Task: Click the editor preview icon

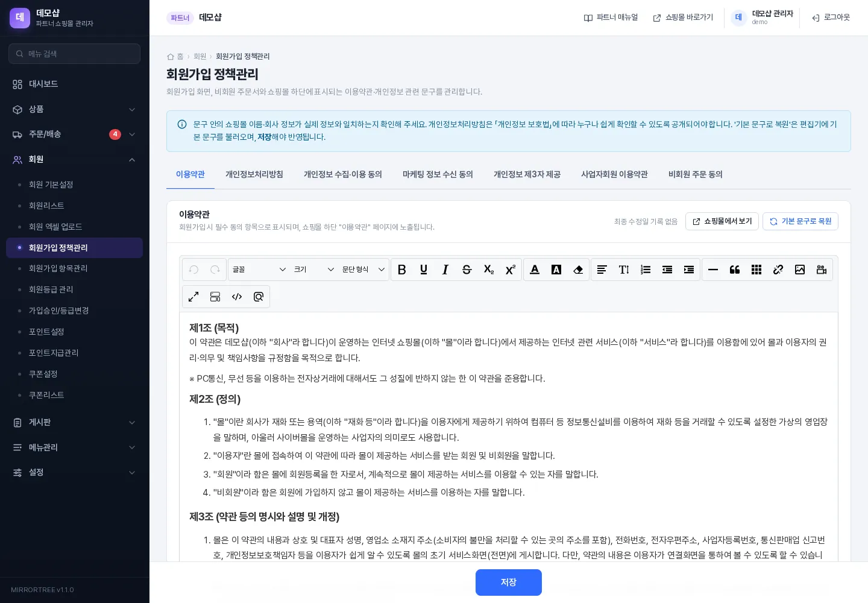Action: point(259,297)
